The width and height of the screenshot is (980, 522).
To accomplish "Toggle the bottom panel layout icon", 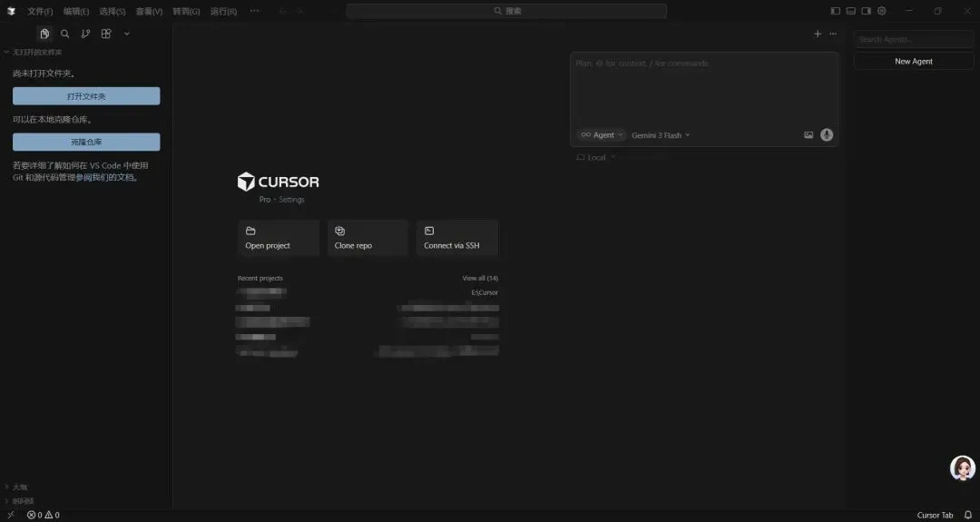I will [850, 11].
